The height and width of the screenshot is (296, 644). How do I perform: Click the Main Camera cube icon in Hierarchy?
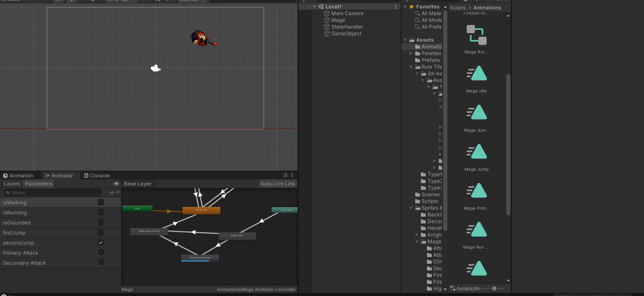coord(327,13)
